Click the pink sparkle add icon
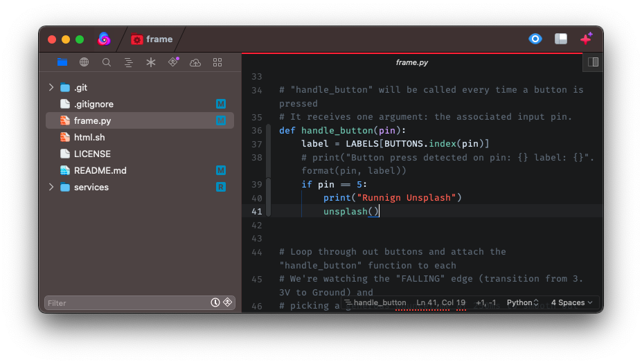Image resolution: width=642 pixels, height=364 pixels. click(587, 39)
